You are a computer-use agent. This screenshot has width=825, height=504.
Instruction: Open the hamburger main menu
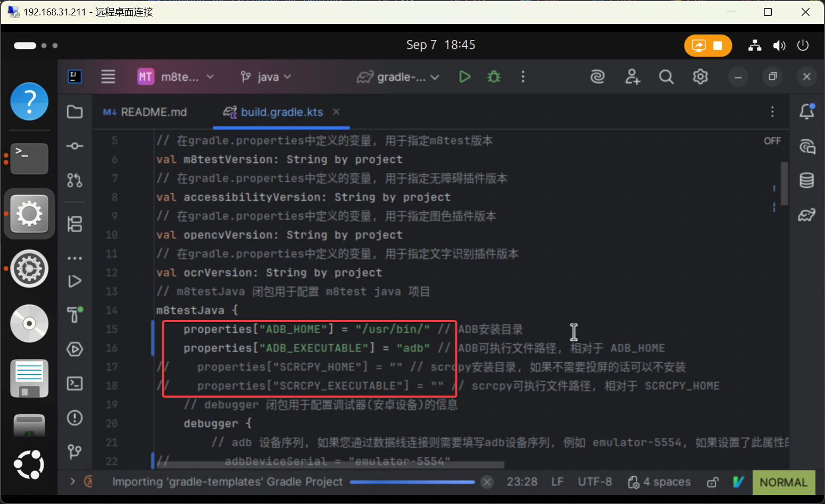click(108, 77)
